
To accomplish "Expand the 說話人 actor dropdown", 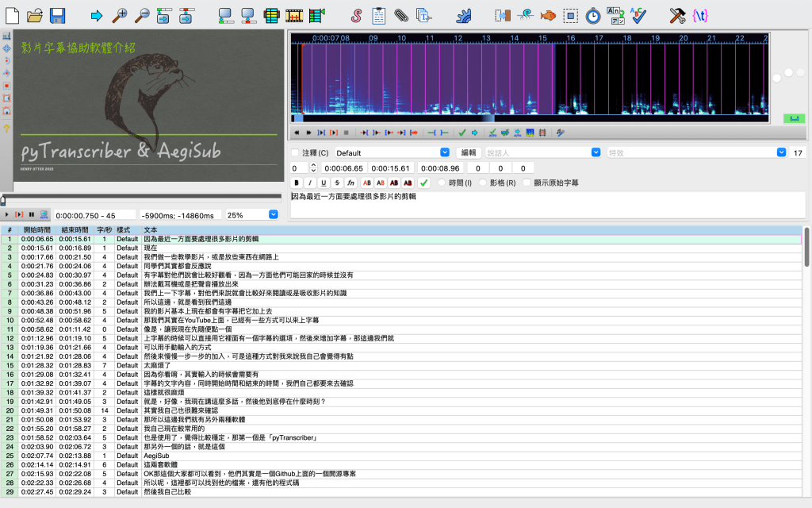I will click(596, 152).
